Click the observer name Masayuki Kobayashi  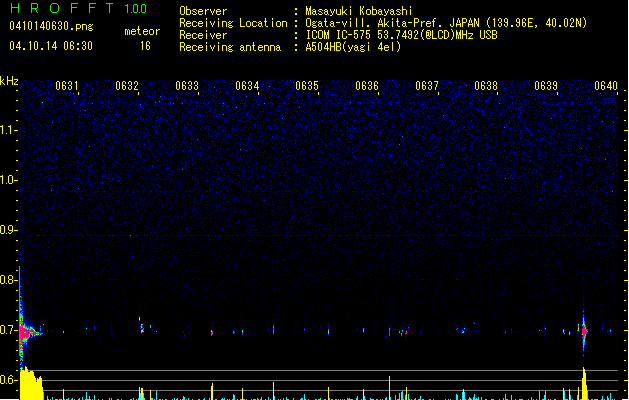(359, 11)
